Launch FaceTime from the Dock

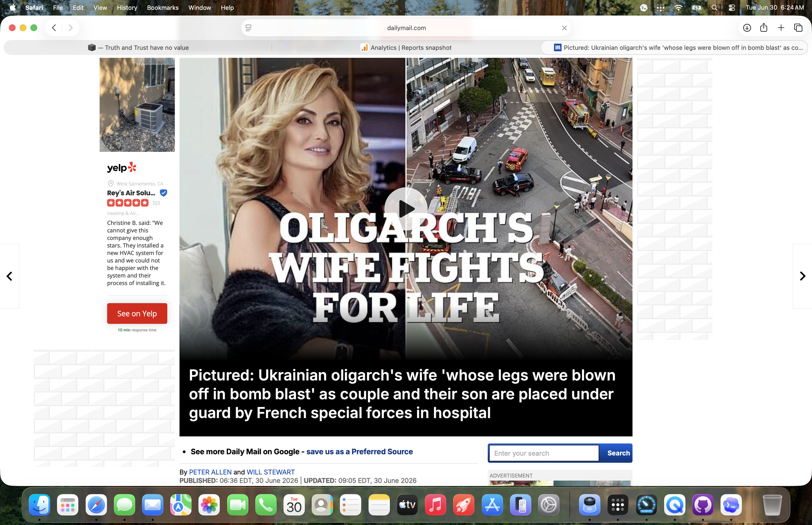coord(237,505)
